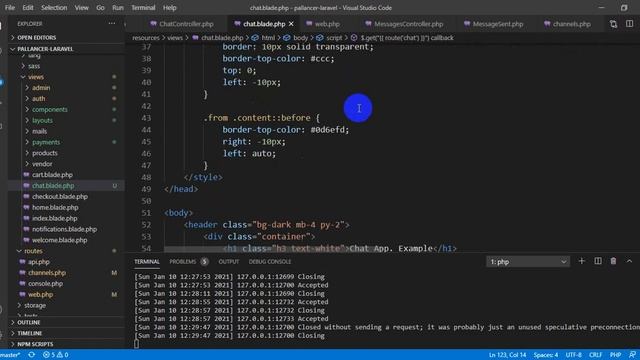Screen dimensions: 640x360
Task: Open the File menu
Action: pos(10,8)
